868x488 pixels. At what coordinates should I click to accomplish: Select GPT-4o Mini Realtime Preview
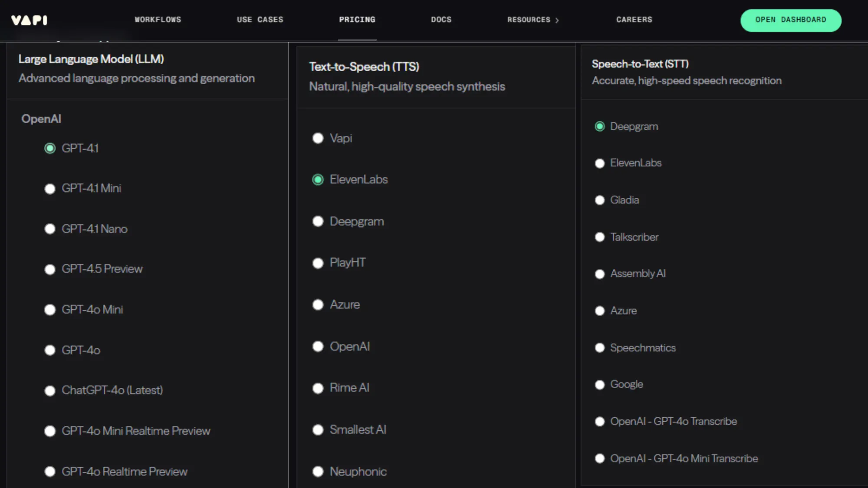50,431
